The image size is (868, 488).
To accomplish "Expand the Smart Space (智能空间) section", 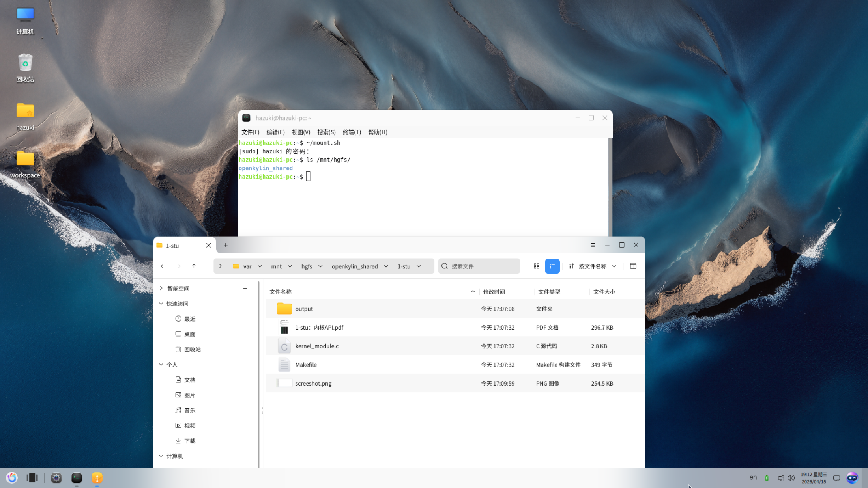I will click(x=161, y=288).
